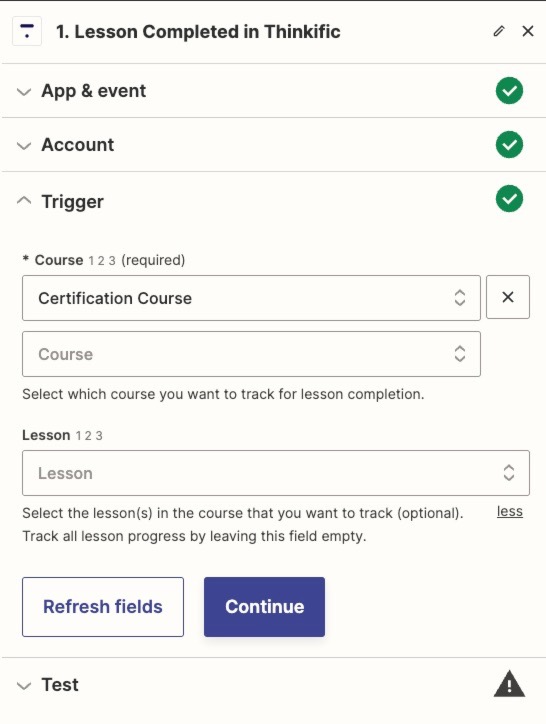546x724 pixels.
Task: Click the Continue button
Action: [x=264, y=607]
